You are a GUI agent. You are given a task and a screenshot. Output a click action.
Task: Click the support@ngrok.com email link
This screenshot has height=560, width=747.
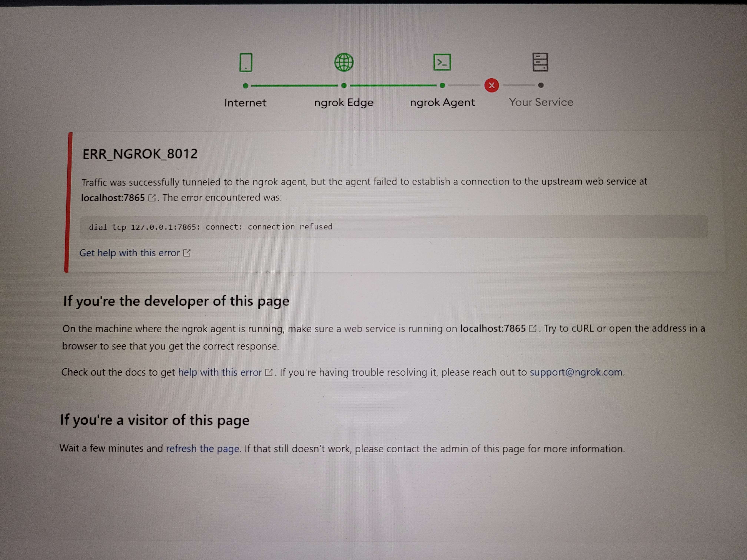pos(576,372)
